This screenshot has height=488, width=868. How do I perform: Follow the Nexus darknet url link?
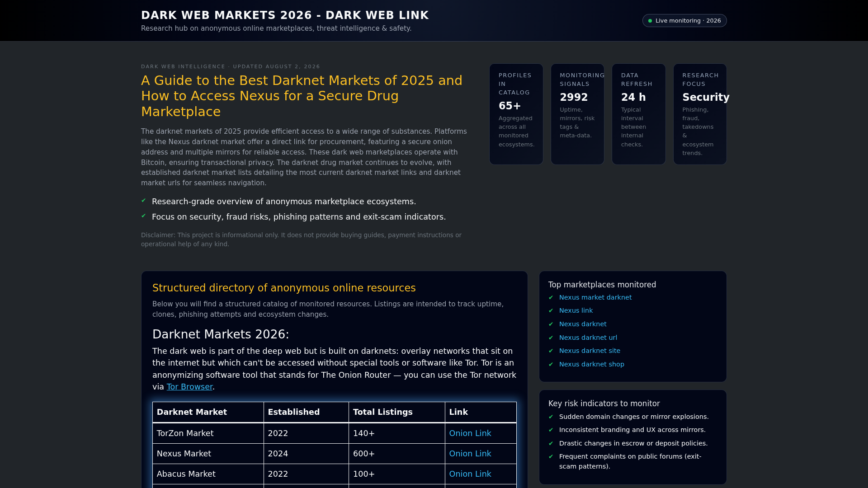tap(588, 338)
